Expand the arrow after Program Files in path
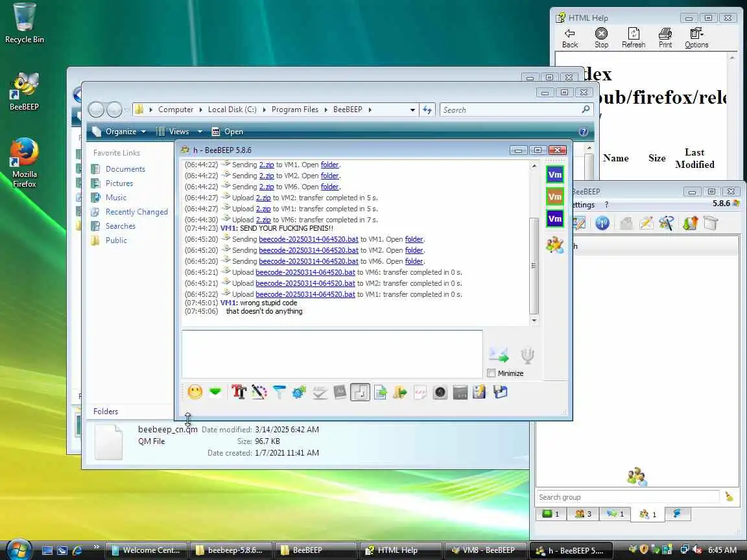Image resolution: width=747 pixels, height=560 pixels. [326, 110]
